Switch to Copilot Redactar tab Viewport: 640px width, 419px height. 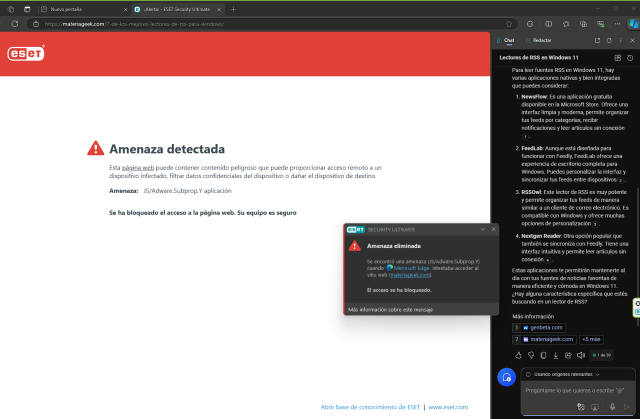pyautogui.click(x=538, y=40)
